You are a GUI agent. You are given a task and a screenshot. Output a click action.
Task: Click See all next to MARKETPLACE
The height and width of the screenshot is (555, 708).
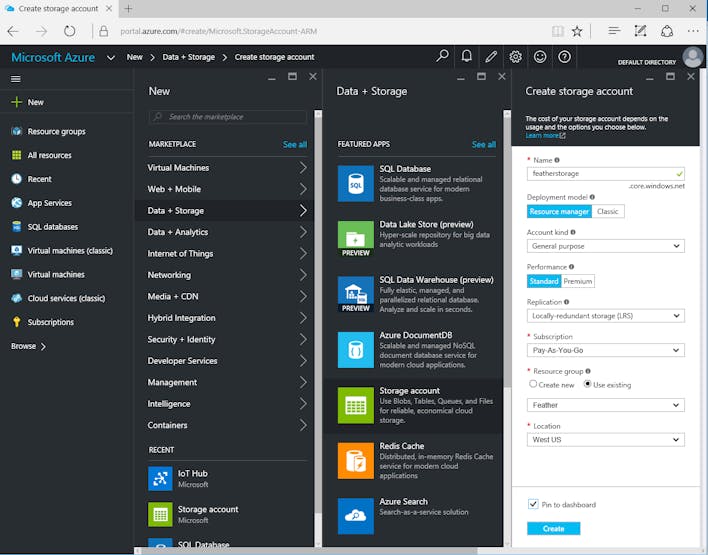coord(295,145)
